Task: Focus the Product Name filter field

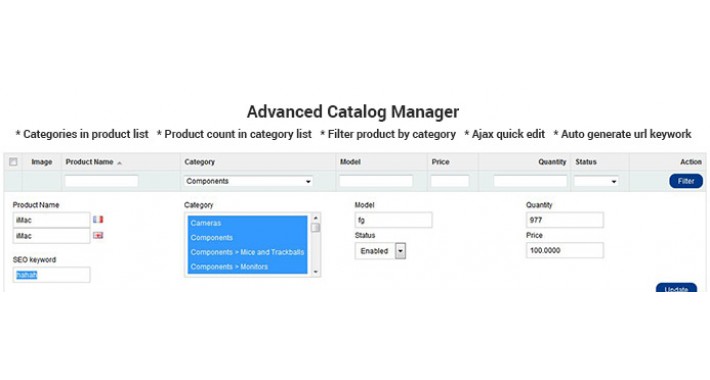Action: tap(101, 181)
